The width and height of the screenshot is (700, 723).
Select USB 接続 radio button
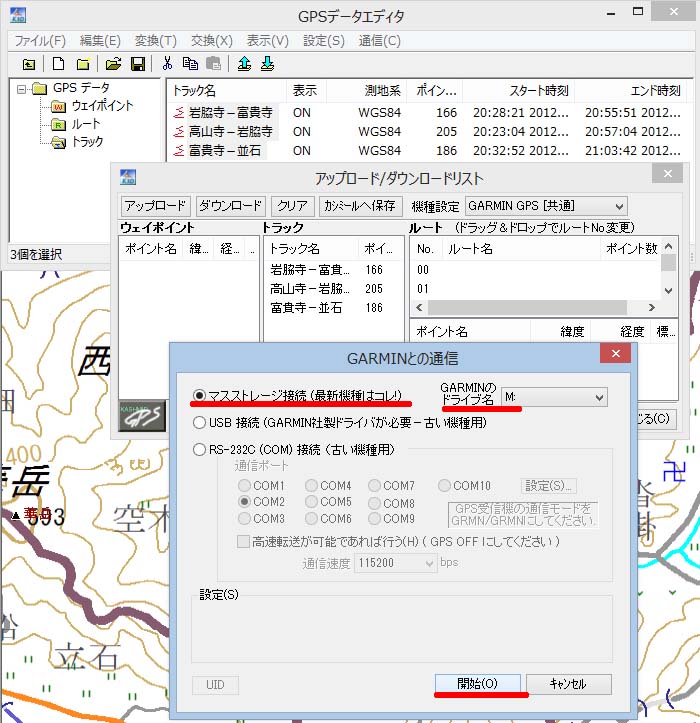pos(199,422)
